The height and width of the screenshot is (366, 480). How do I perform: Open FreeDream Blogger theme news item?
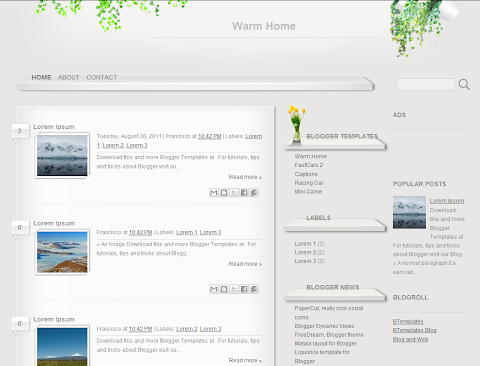tap(329, 335)
